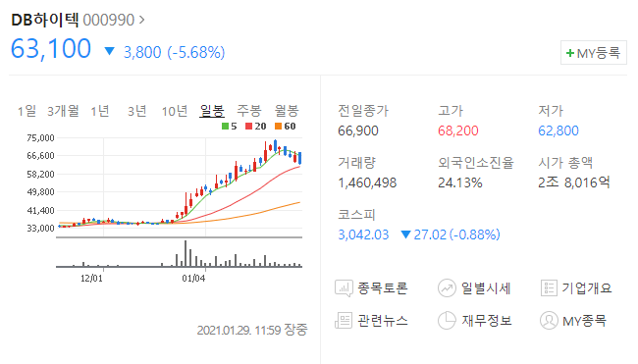
Task: Click the 외국인소진율 label
Action: (476, 163)
